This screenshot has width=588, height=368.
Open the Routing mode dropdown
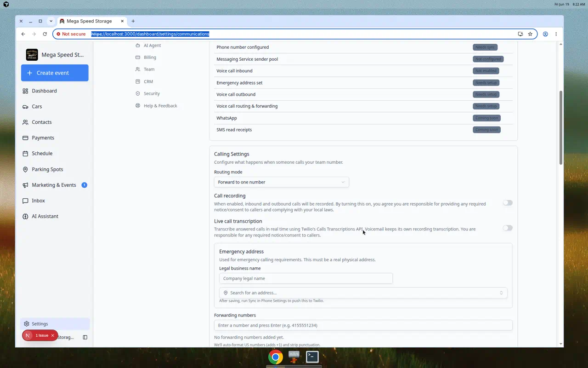pos(281,182)
